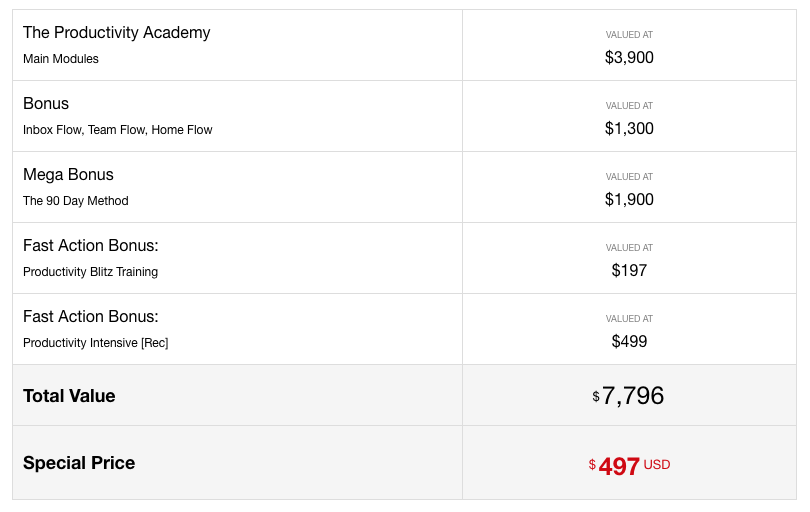Click the Total Value label

click(x=69, y=396)
